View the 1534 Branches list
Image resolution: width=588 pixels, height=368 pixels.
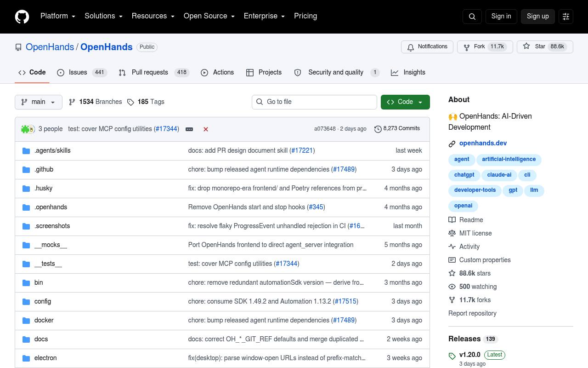coord(96,102)
